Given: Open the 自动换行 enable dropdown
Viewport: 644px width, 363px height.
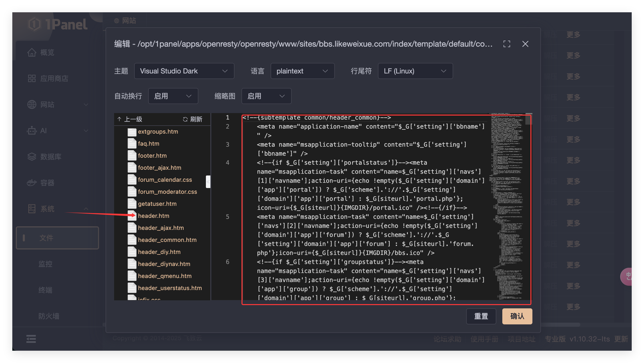Looking at the screenshot, I should coord(173,96).
